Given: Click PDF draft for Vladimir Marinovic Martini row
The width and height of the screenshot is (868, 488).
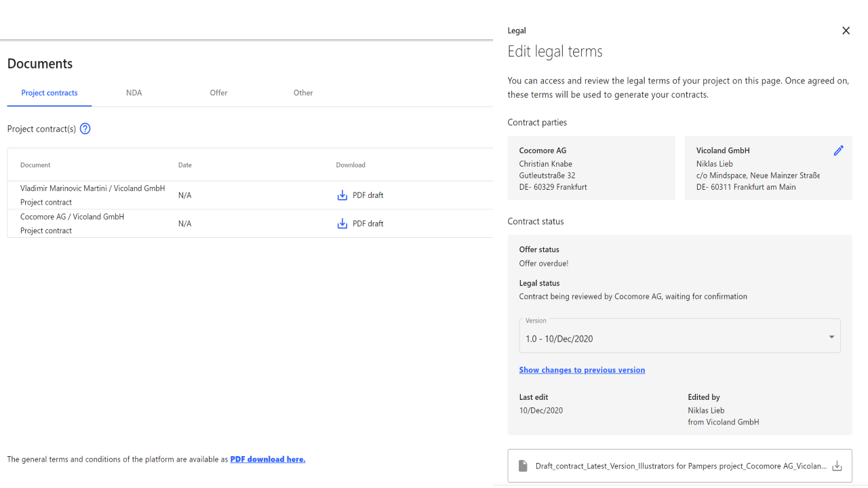Looking at the screenshot, I should (x=368, y=195).
